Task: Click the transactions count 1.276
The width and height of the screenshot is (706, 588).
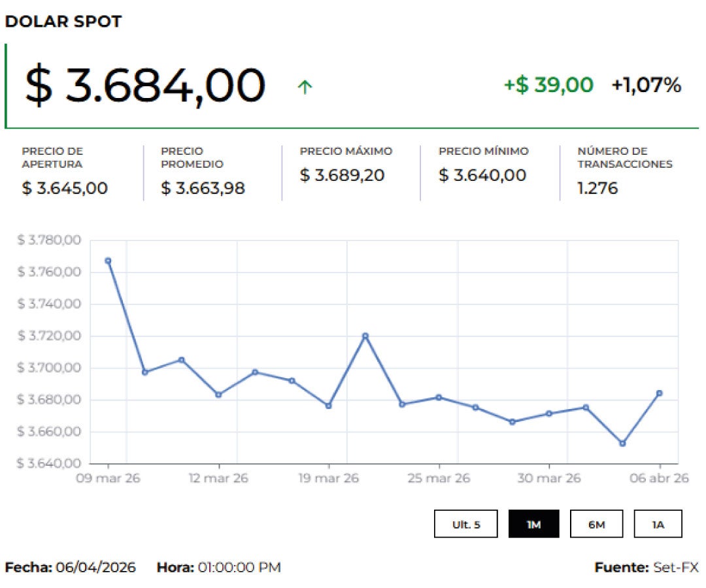Action: pos(597,188)
